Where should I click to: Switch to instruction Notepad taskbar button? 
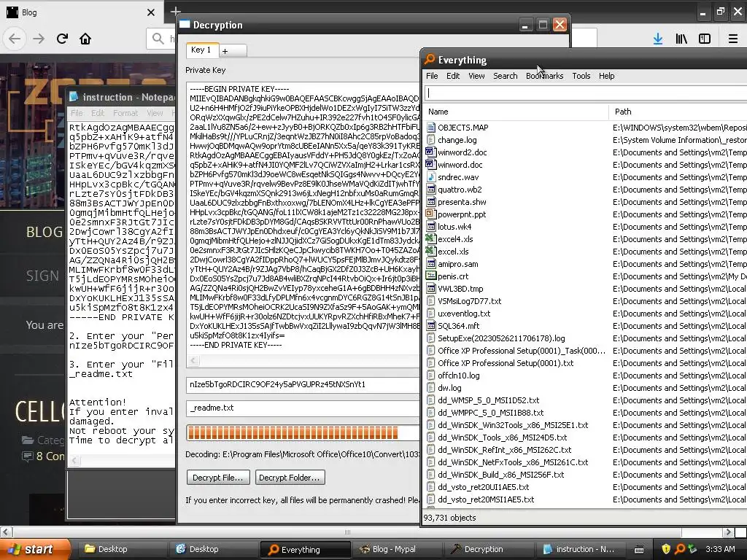(581, 549)
